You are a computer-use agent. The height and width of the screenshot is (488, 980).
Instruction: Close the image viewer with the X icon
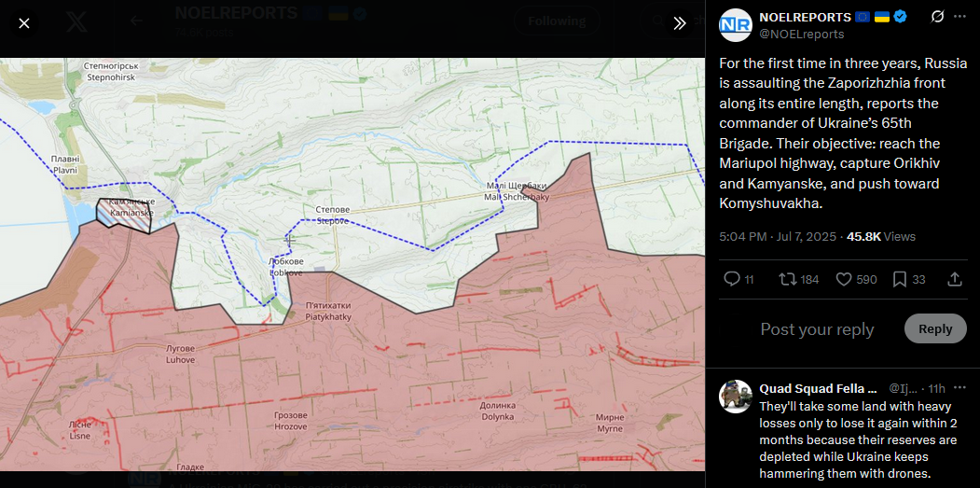pos(23,23)
